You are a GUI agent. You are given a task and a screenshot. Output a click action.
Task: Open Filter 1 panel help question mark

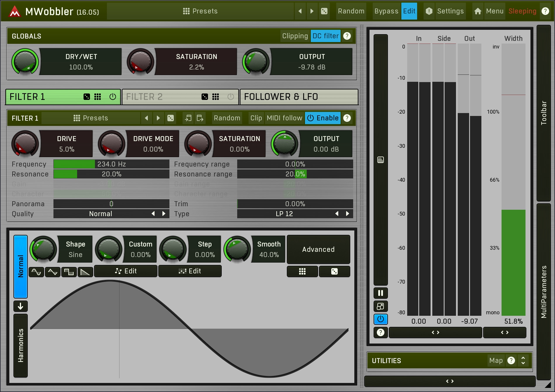tap(347, 118)
